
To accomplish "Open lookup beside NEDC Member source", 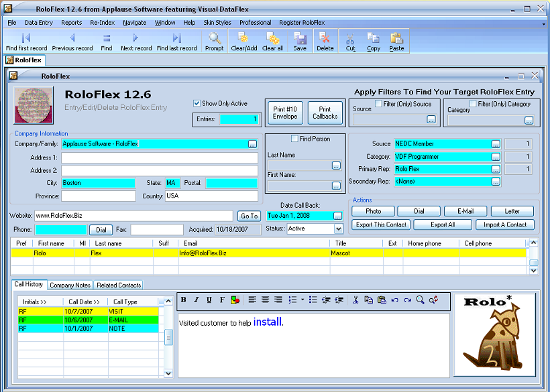I will (x=495, y=144).
